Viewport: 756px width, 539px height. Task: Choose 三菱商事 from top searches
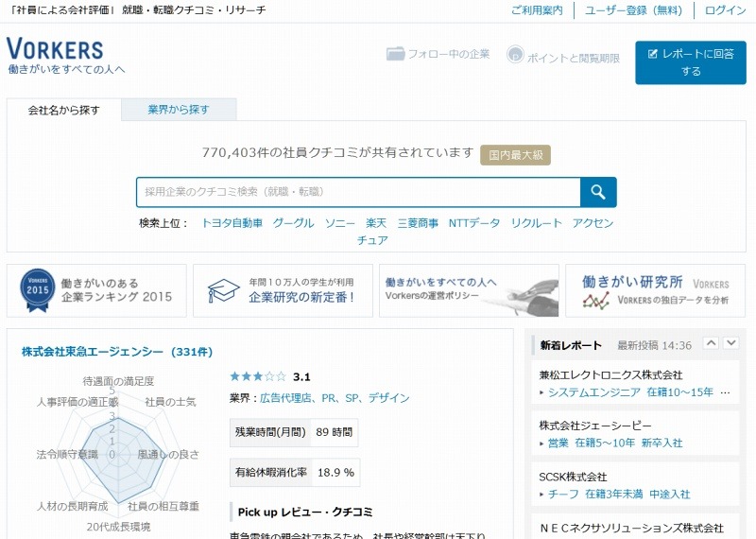pyautogui.click(x=418, y=223)
